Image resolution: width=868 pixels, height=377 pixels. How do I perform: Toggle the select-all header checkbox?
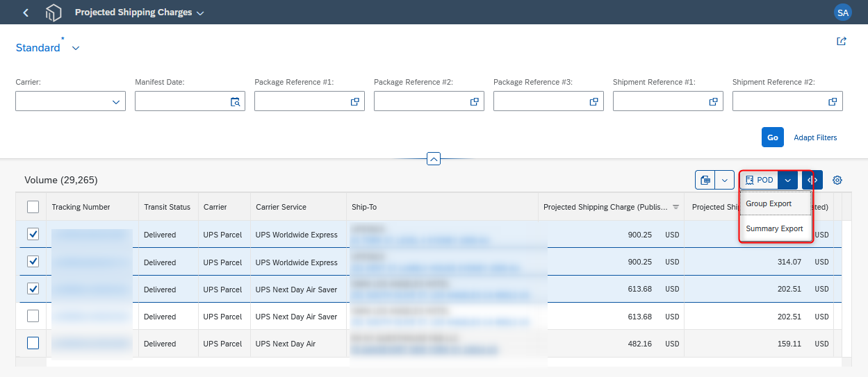point(33,207)
